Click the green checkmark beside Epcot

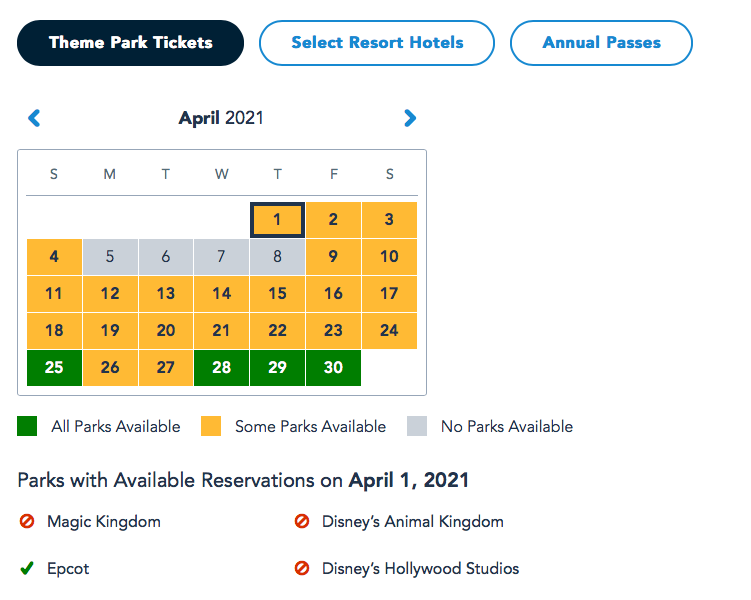click(x=27, y=569)
